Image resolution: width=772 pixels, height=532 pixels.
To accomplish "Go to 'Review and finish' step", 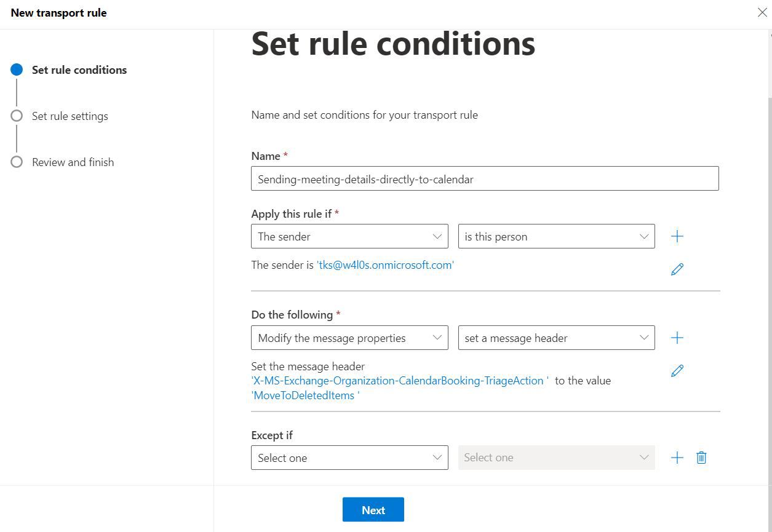I will pos(73,162).
